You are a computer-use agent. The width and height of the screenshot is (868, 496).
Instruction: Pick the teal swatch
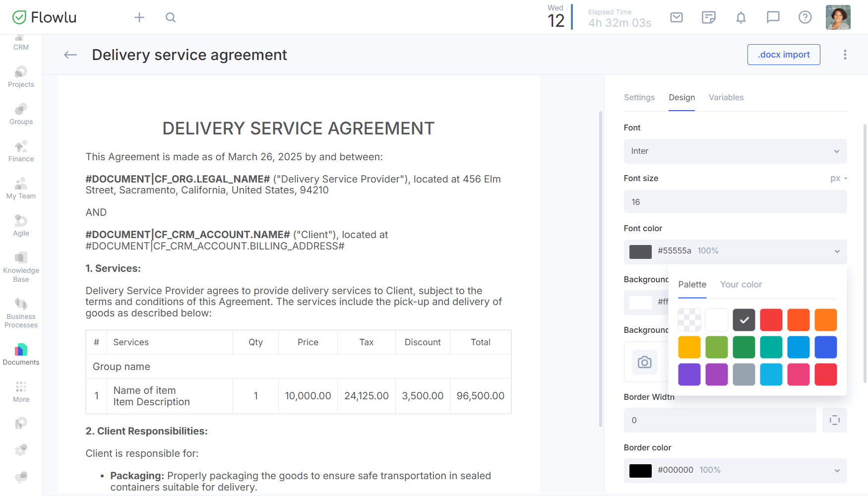771,347
